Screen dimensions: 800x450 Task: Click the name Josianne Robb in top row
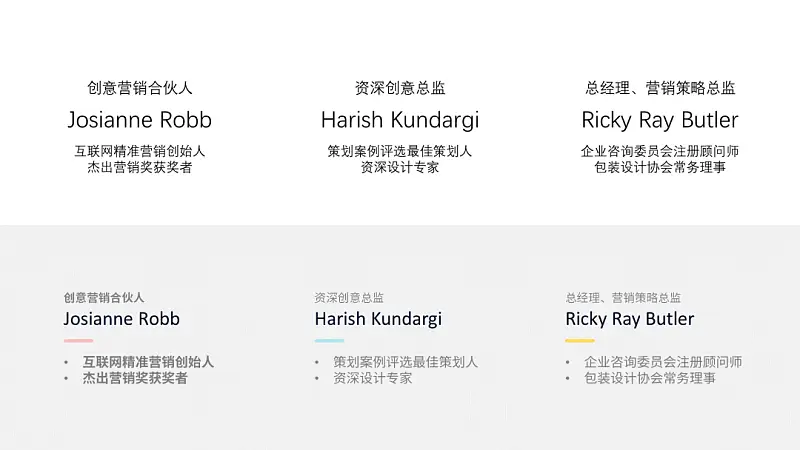[139, 120]
